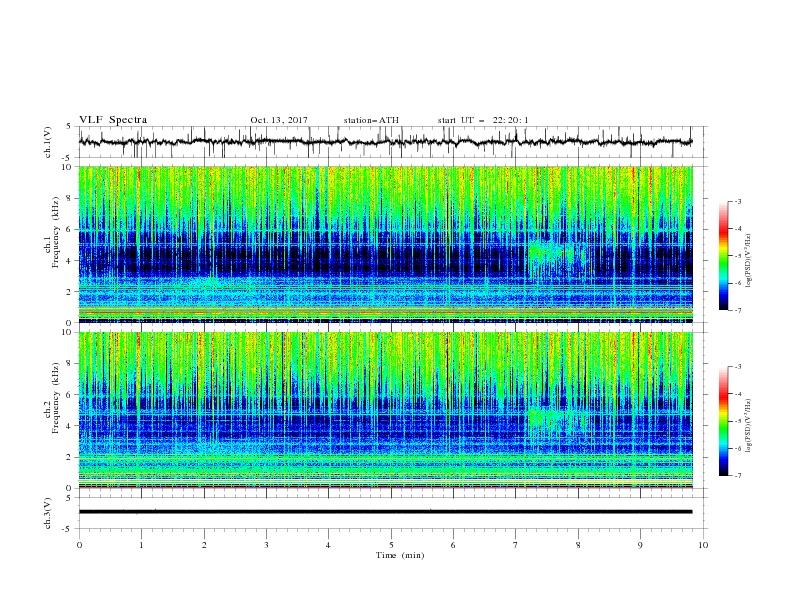
Task: Click the ch.1 color scale bar
Action: click(x=723, y=255)
